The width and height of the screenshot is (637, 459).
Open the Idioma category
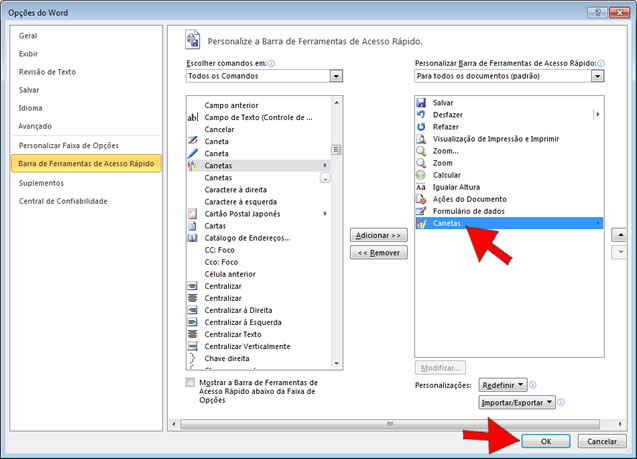(x=30, y=108)
